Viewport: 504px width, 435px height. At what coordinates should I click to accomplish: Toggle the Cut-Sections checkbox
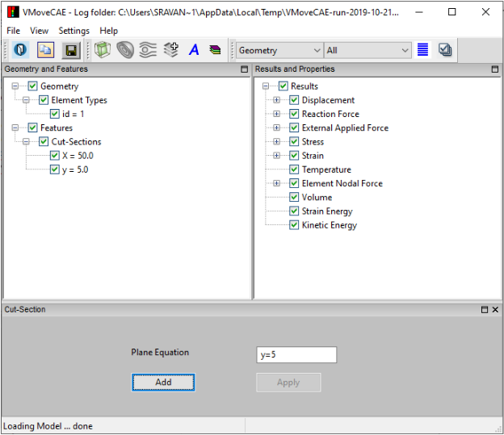point(44,142)
